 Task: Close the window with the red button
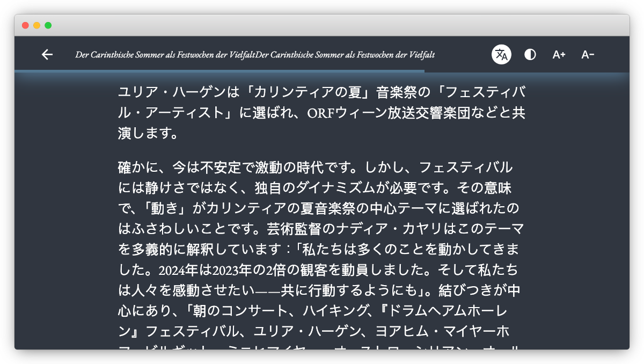tap(25, 25)
